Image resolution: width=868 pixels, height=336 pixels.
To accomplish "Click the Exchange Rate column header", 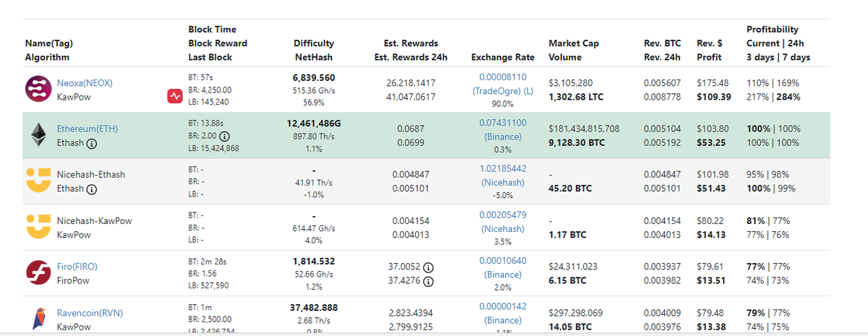I will (503, 57).
